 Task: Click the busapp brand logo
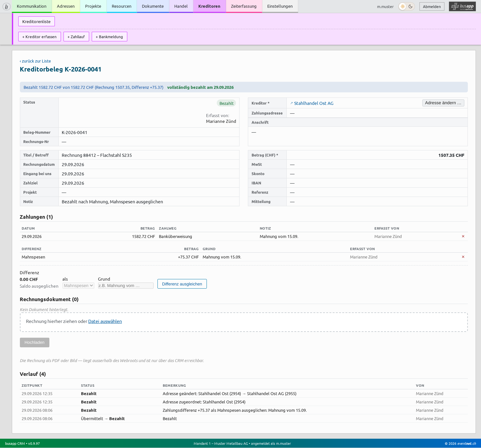tap(462, 7)
